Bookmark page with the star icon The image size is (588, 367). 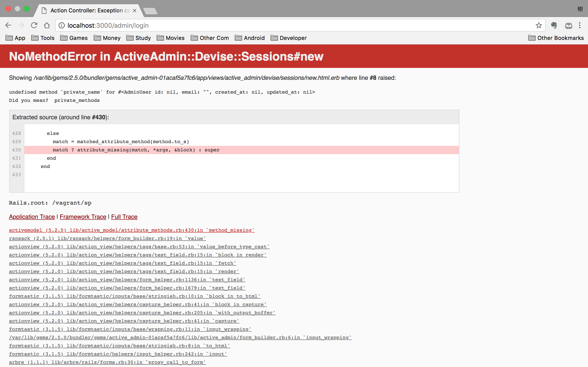pos(538,25)
